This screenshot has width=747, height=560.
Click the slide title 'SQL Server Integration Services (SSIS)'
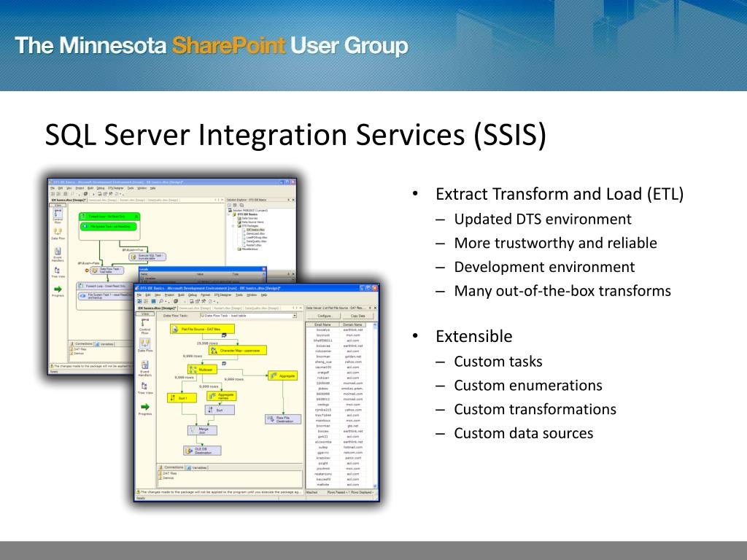click(x=295, y=135)
